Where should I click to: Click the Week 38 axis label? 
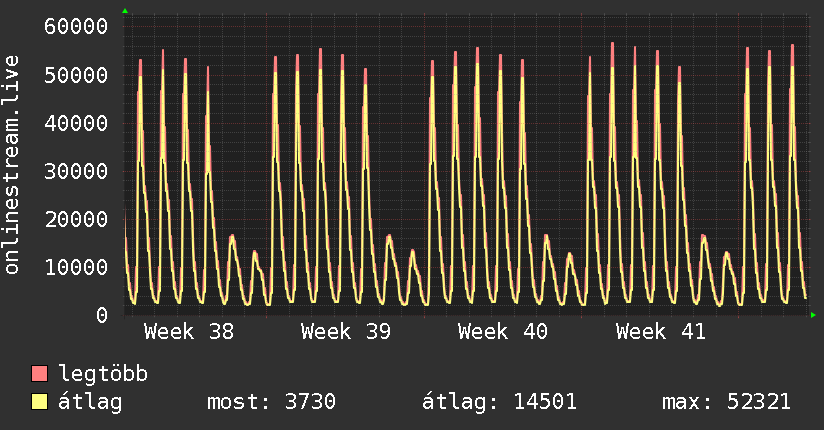tap(189, 332)
